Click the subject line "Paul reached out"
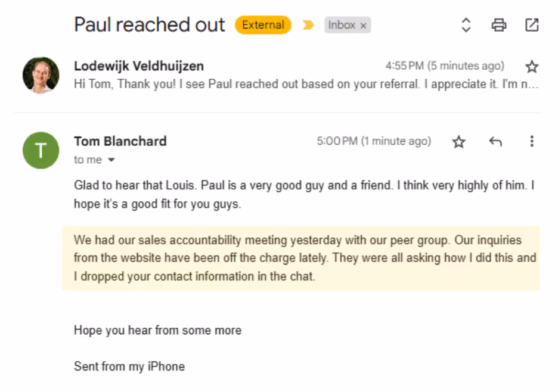Image resolution: width=558 pixels, height=392 pixels. tap(150, 25)
